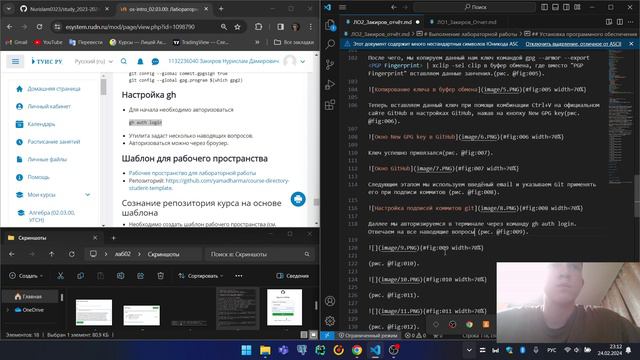
Task: Open the YouTube bookmark
Action: tap(48, 42)
